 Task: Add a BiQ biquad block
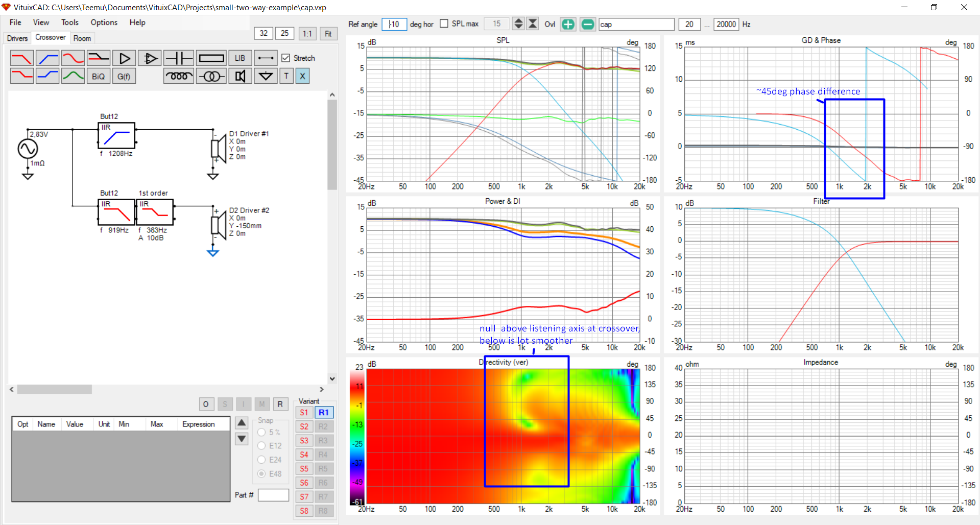tap(99, 76)
